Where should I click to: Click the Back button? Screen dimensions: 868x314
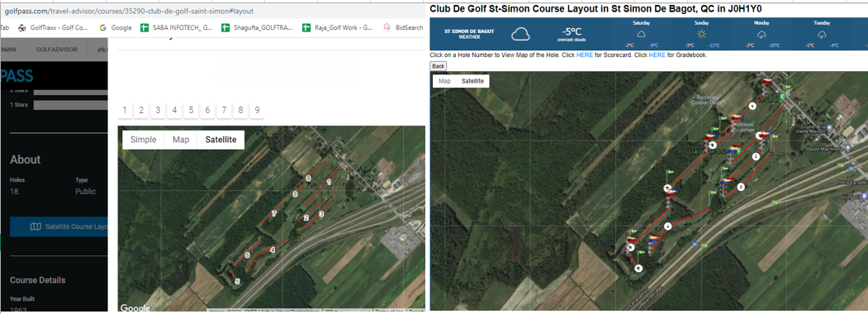coord(438,66)
